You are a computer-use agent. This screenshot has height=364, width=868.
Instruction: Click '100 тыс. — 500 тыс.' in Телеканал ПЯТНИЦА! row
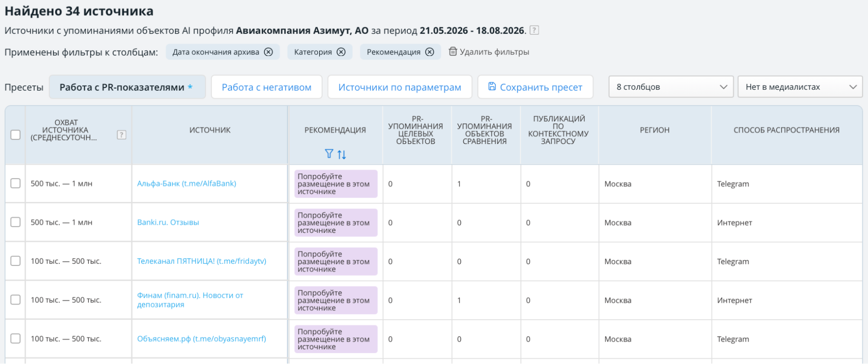point(66,261)
